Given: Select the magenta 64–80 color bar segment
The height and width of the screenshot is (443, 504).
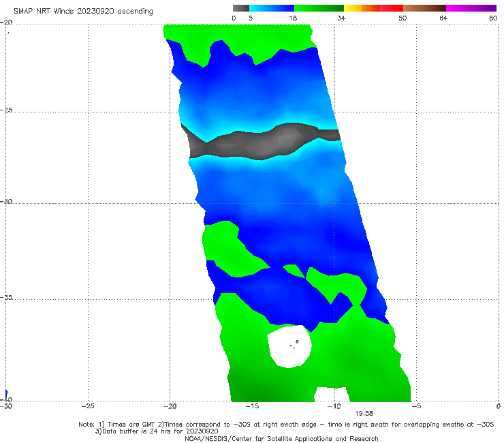Looking at the screenshot, I should pyautogui.click(x=471, y=8).
